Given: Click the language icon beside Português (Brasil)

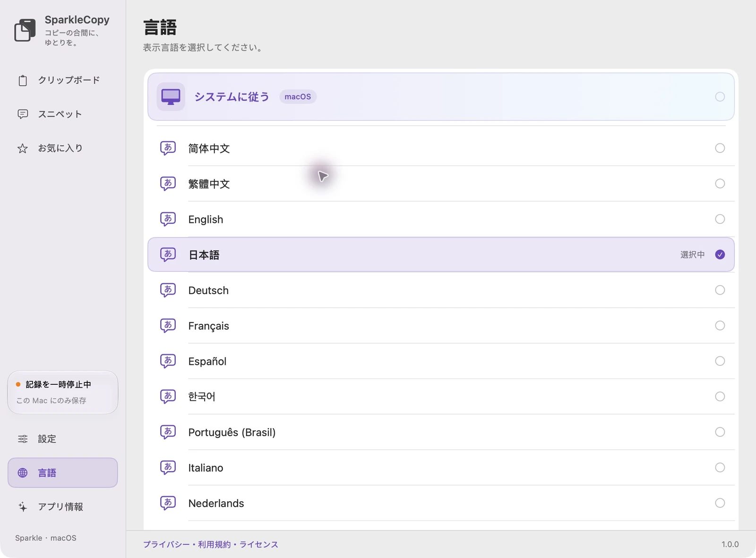Looking at the screenshot, I should 168,432.
